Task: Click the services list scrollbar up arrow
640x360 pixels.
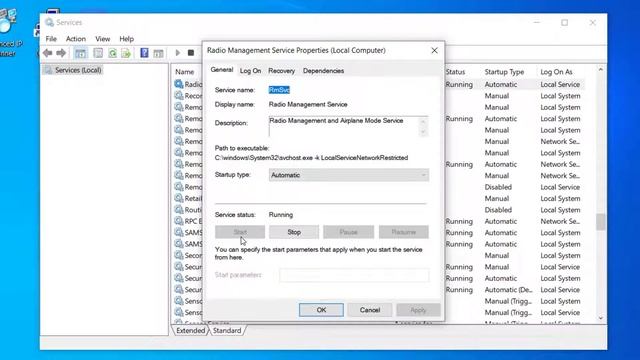Action: pos(600,70)
